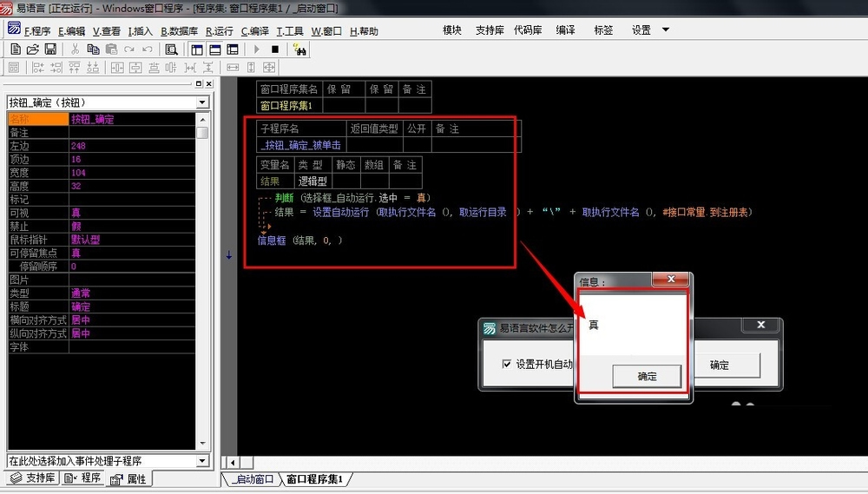
Task: Click the align top edges icon
Action: (x=74, y=68)
